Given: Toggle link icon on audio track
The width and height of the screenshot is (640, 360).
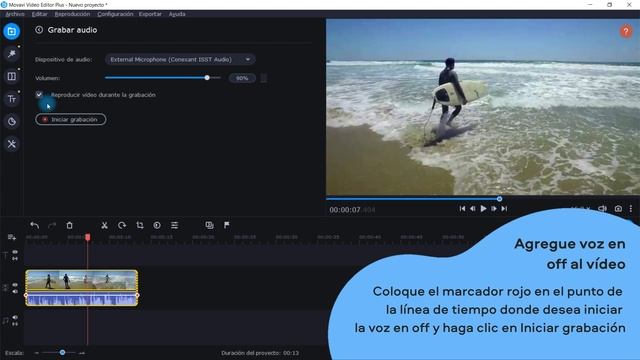Looking at the screenshot, I should coord(15,324).
